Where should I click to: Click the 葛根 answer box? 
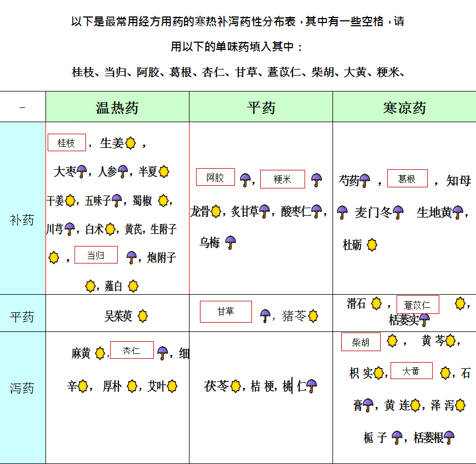(408, 179)
